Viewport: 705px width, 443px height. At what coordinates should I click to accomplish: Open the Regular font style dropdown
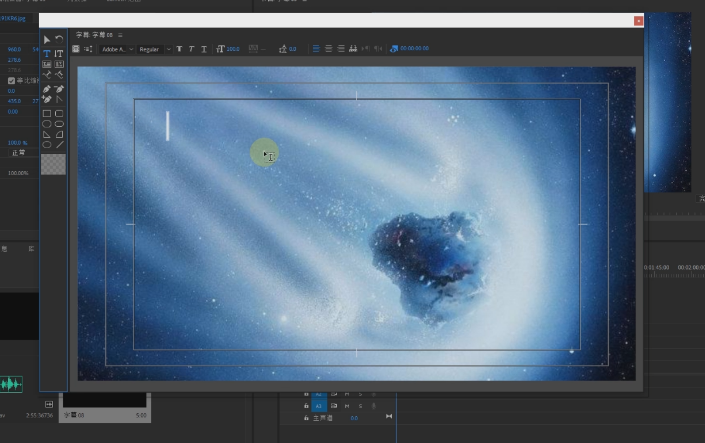pos(154,49)
